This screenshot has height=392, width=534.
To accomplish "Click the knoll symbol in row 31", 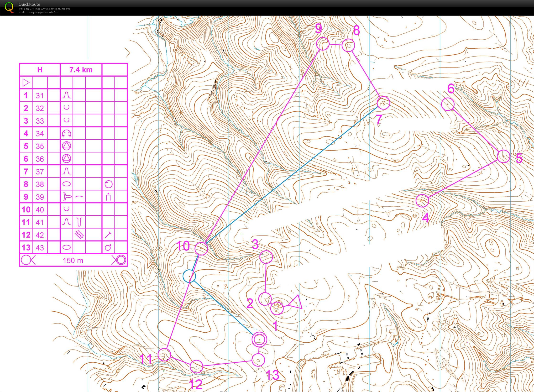I will (x=67, y=95).
